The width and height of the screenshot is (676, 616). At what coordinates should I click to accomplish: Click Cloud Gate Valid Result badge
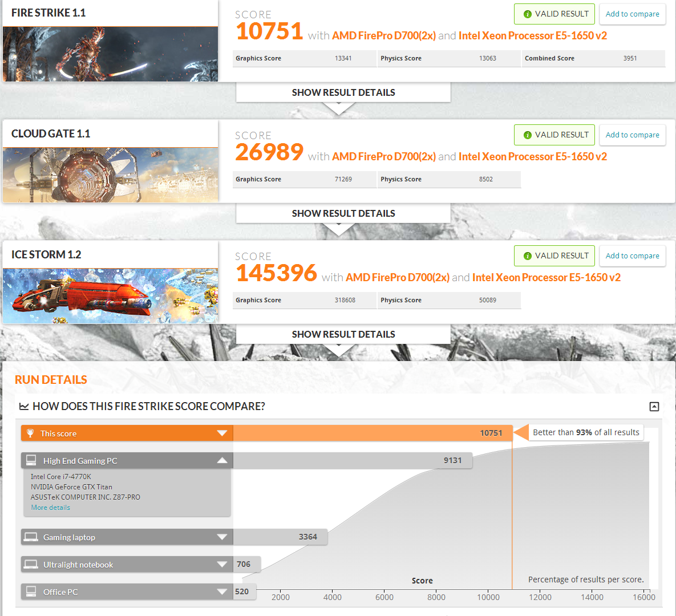click(x=554, y=135)
